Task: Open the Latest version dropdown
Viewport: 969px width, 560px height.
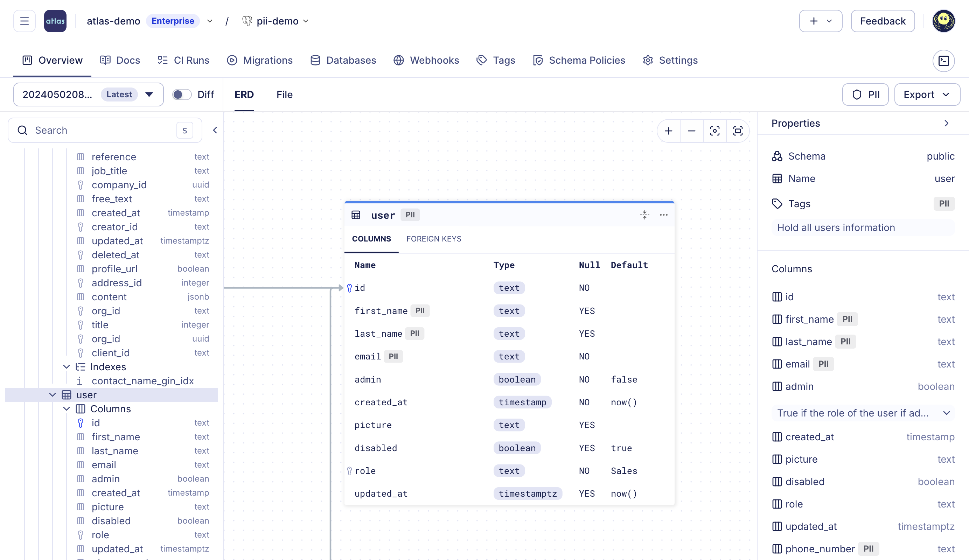Action: pos(148,94)
